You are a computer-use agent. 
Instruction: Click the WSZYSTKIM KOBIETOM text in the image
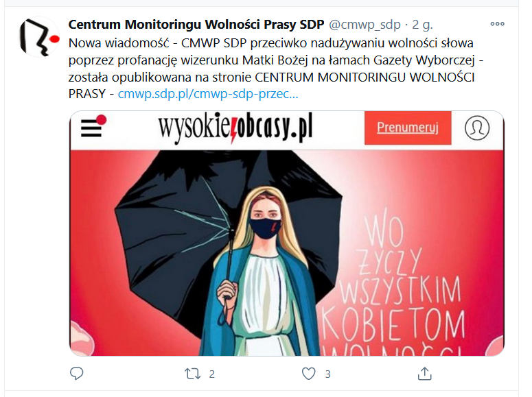[395, 307]
